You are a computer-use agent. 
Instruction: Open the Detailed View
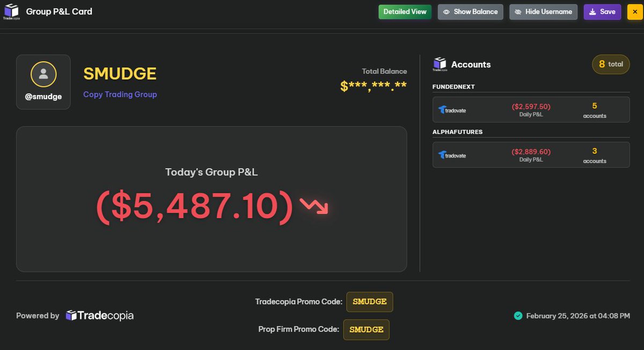point(405,12)
